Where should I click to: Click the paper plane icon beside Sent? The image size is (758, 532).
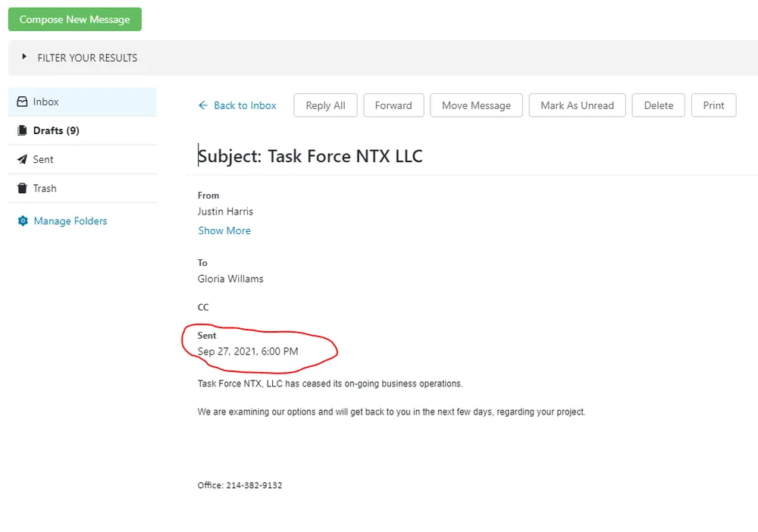(23, 159)
